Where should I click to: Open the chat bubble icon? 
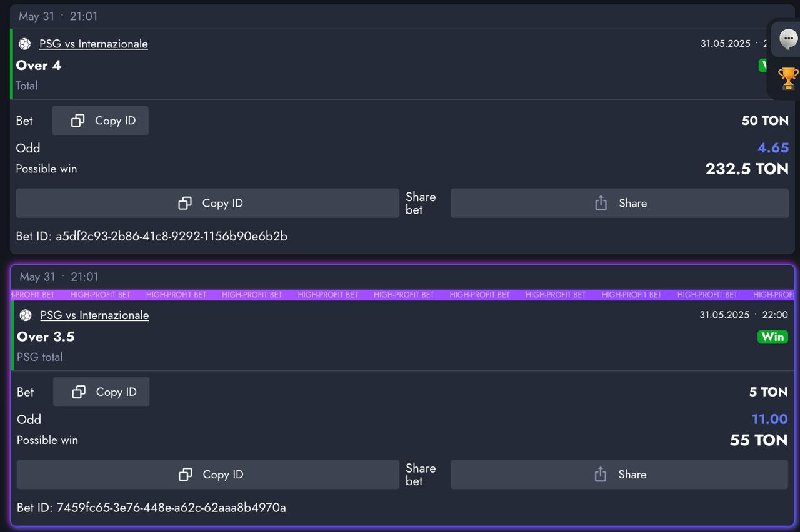788,40
